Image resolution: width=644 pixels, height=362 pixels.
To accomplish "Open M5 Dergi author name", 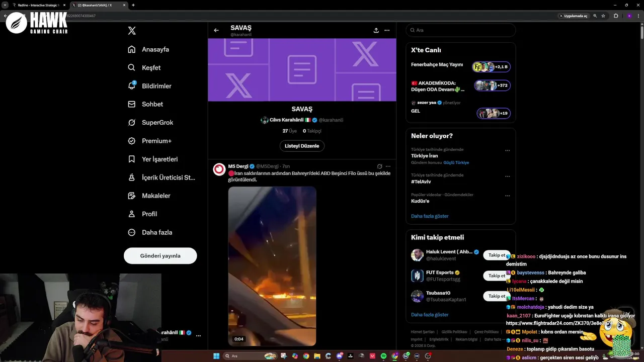I will pos(238,166).
